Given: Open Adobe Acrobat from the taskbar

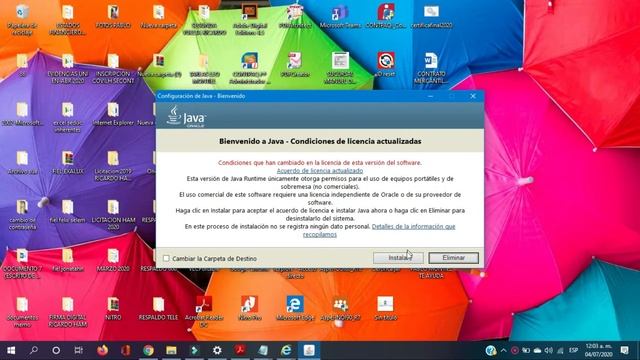Looking at the screenshot, I should coord(240,350).
